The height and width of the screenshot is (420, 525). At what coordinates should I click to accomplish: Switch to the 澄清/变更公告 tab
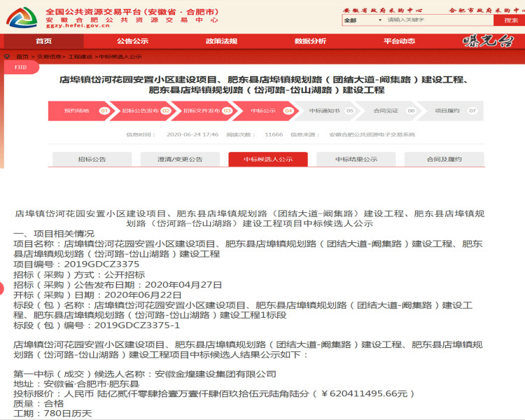(180, 160)
